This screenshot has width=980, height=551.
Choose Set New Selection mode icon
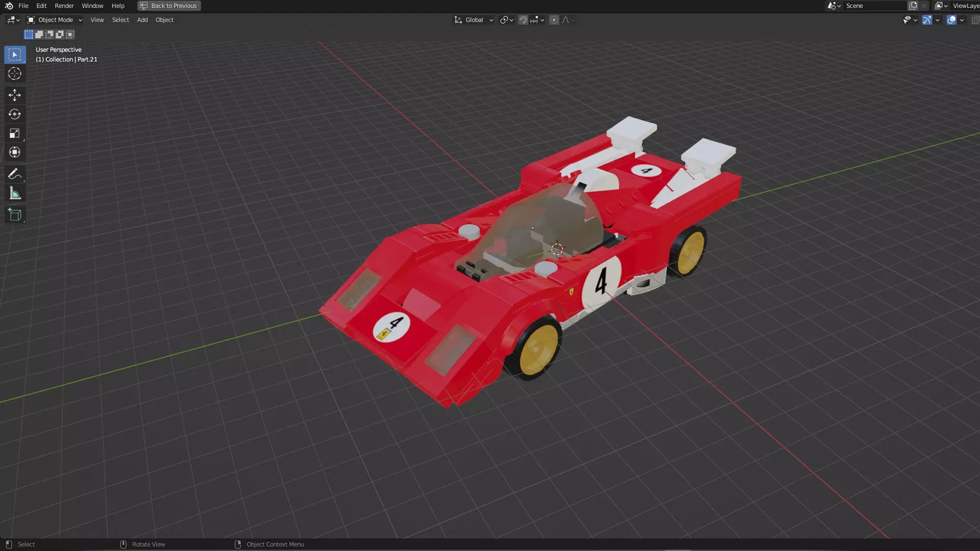[x=29, y=34]
